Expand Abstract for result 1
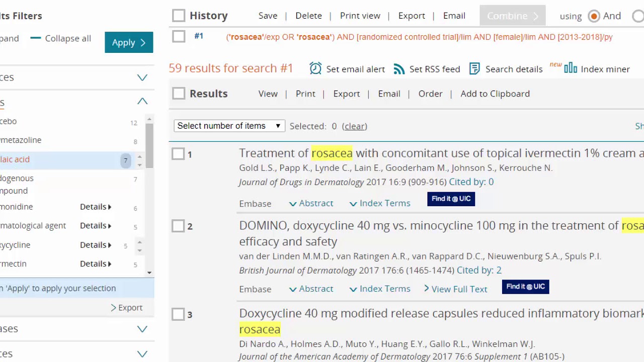The width and height of the screenshot is (644, 362). coord(311,203)
